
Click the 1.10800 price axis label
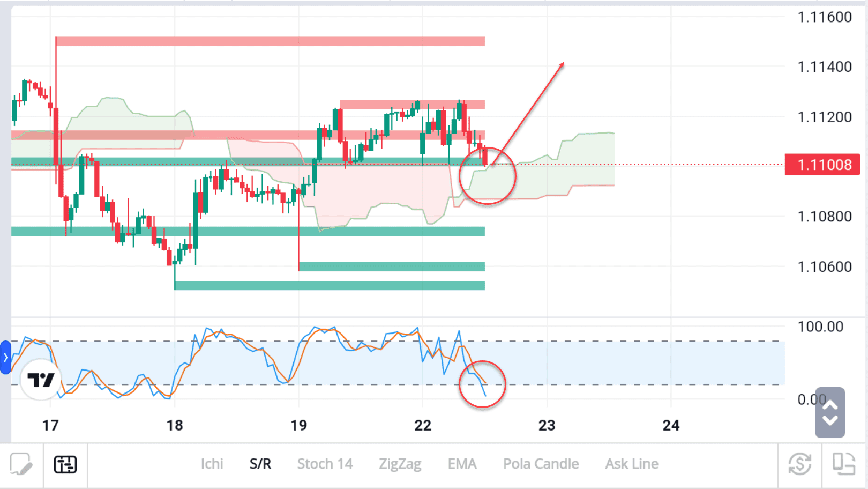coord(825,217)
